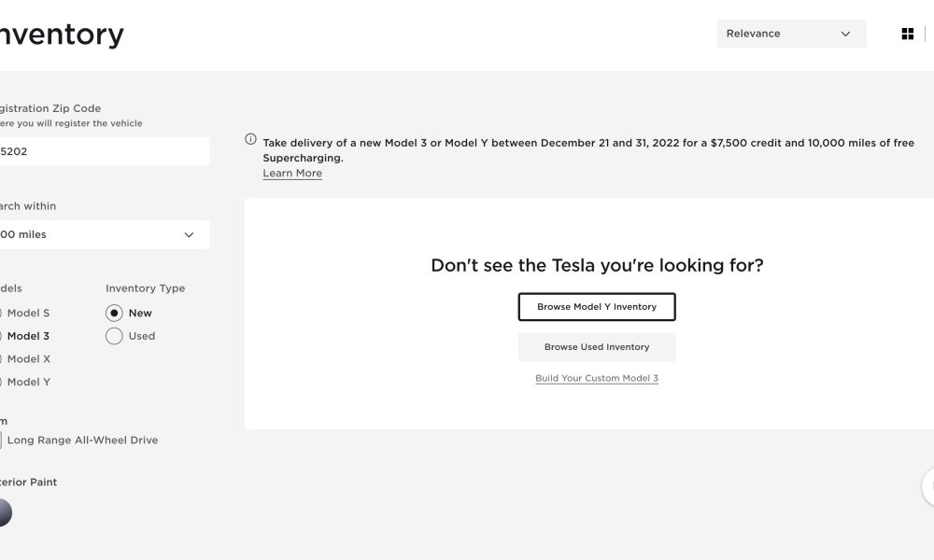Open Build Your Custom Model 3 link

[597, 378]
